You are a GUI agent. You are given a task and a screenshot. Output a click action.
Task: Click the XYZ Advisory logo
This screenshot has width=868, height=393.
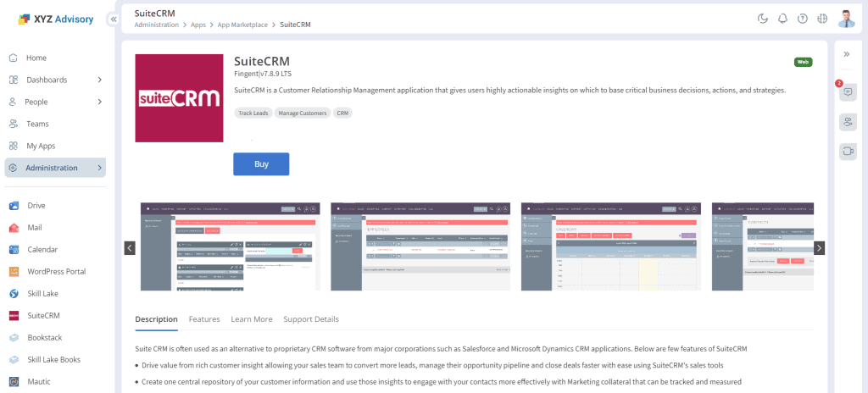(x=56, y=19)
